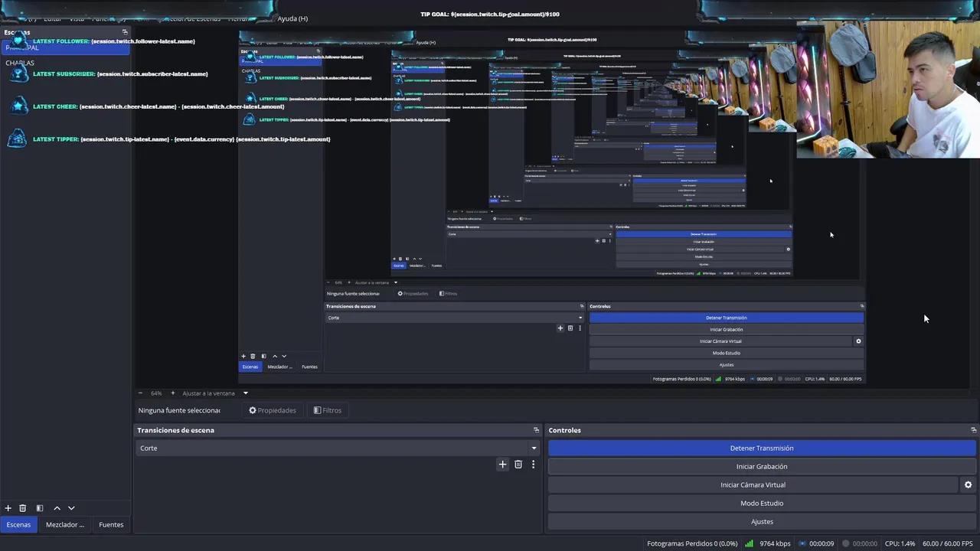980x551 pixels.
Task: Click the 64% zoom level value
Action: click(156, 393)
